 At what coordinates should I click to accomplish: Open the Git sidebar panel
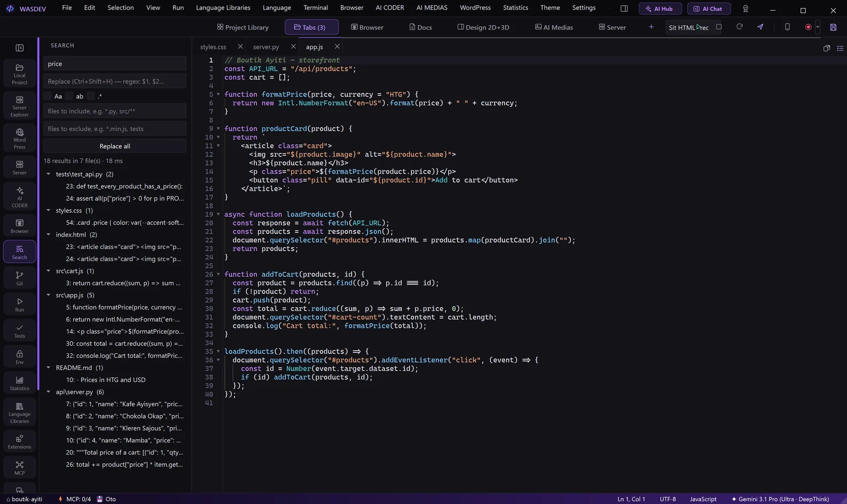20,278
